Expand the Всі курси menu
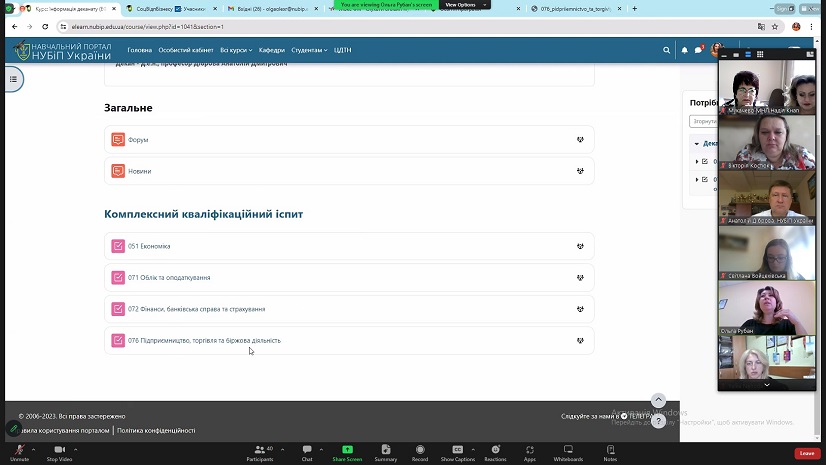The image size is (826, 465). [236, 50]
